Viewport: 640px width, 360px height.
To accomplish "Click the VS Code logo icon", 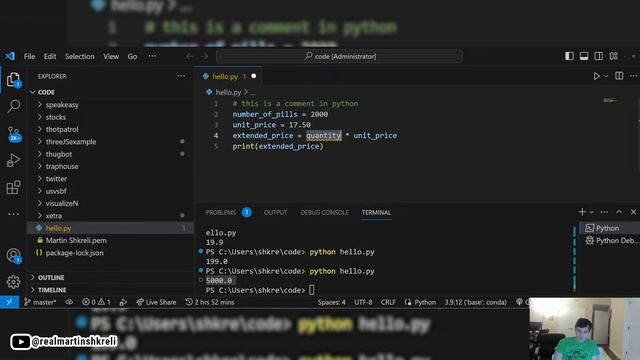I will [x=10, y=56].
